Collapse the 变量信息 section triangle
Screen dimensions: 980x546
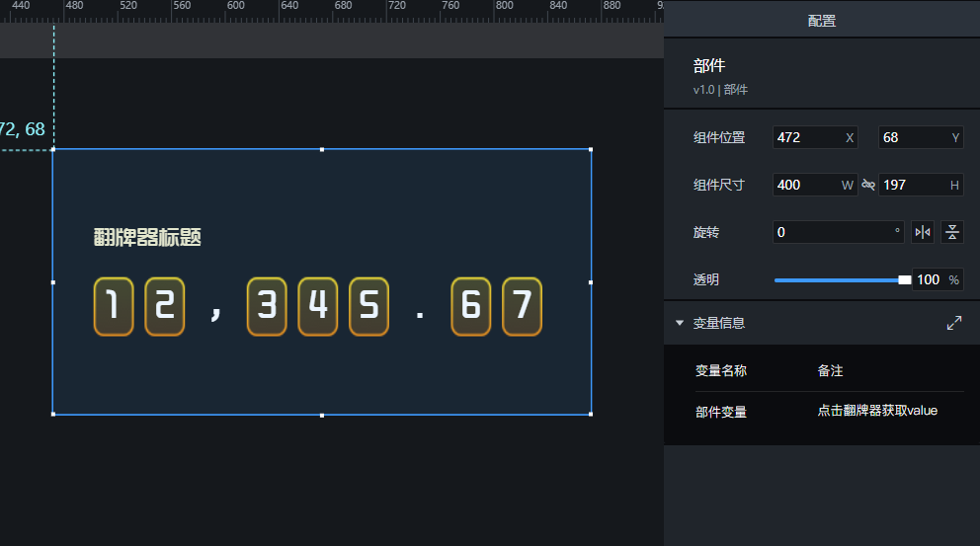click(680, 323)
